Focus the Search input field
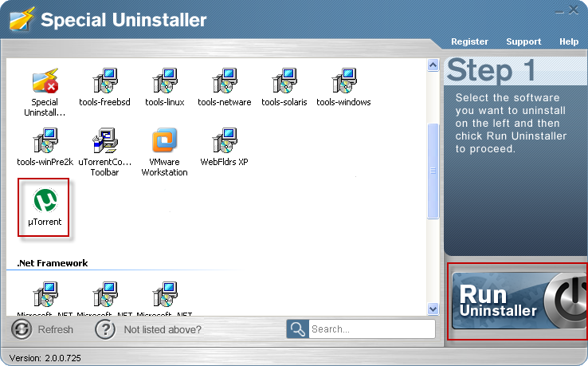 (371, 329)
